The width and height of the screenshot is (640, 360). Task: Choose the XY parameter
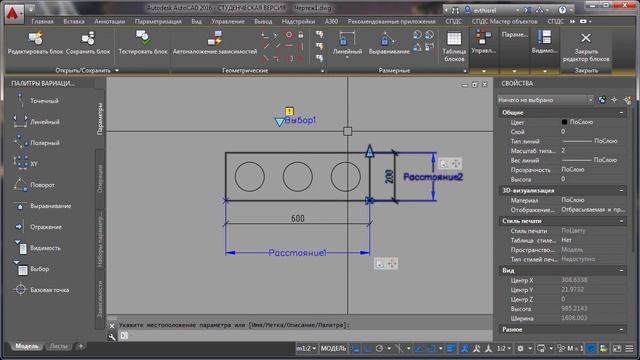[x=25, y=164]
